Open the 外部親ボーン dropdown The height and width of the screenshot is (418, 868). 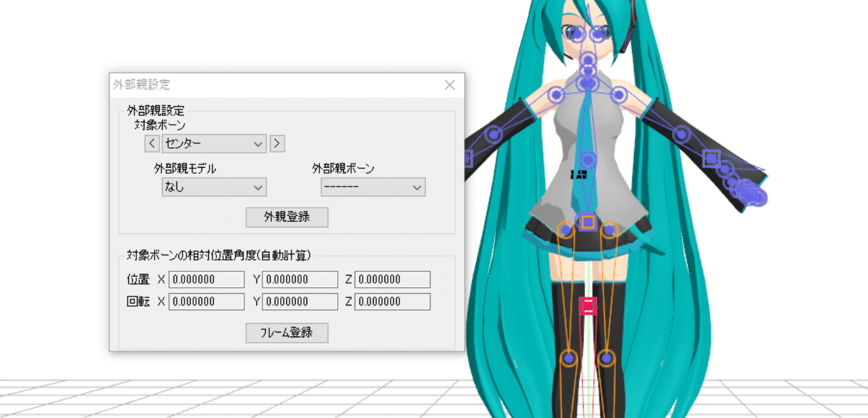click(x=373, y=187)
